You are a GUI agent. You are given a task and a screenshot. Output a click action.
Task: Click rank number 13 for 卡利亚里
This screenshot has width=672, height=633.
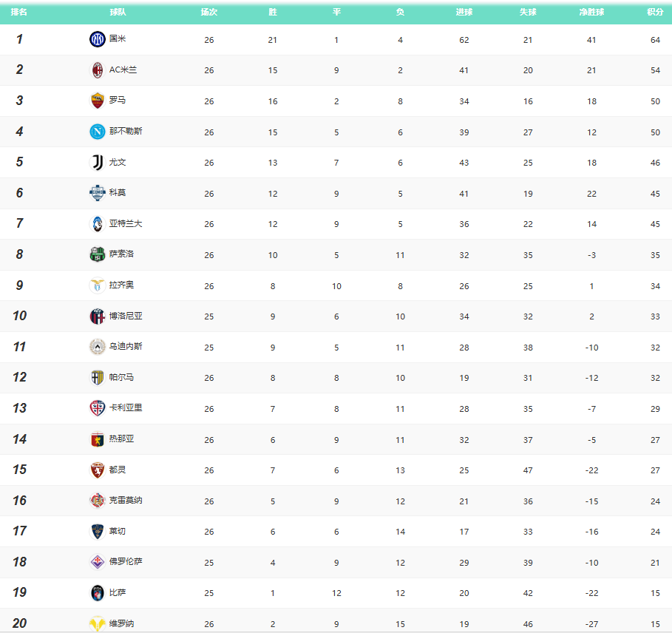point(19,408)
